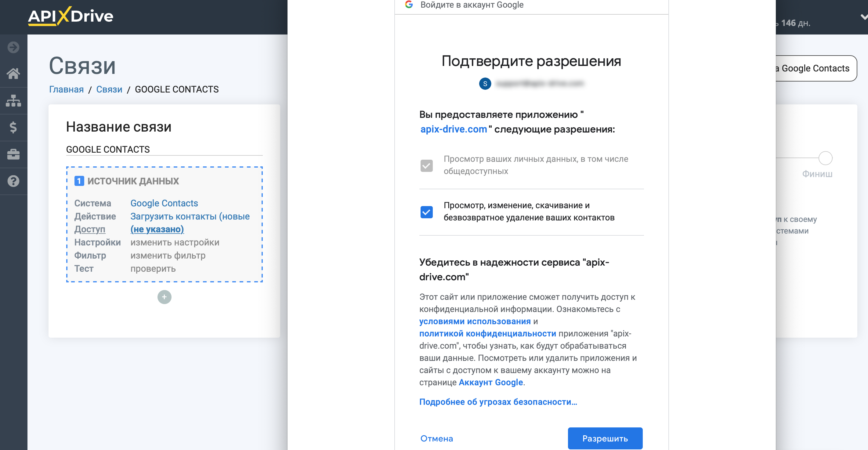Select GOOGLE CONTACTS menu item

coord(177,89)
